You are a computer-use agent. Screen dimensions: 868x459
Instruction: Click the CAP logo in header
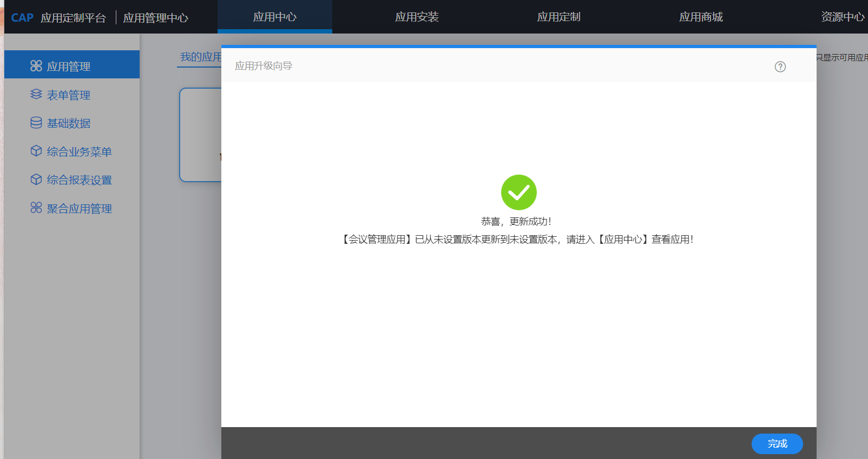22,18
